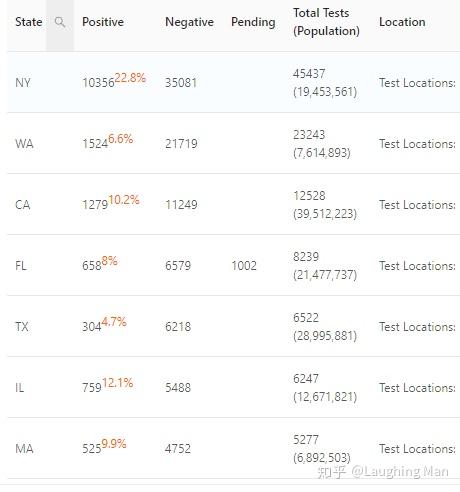Click the search icon beside State header

60,22
